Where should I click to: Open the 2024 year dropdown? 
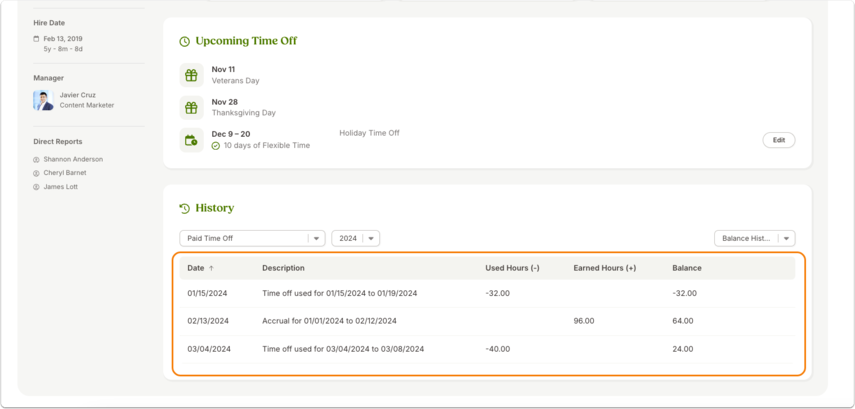point(356,238)
